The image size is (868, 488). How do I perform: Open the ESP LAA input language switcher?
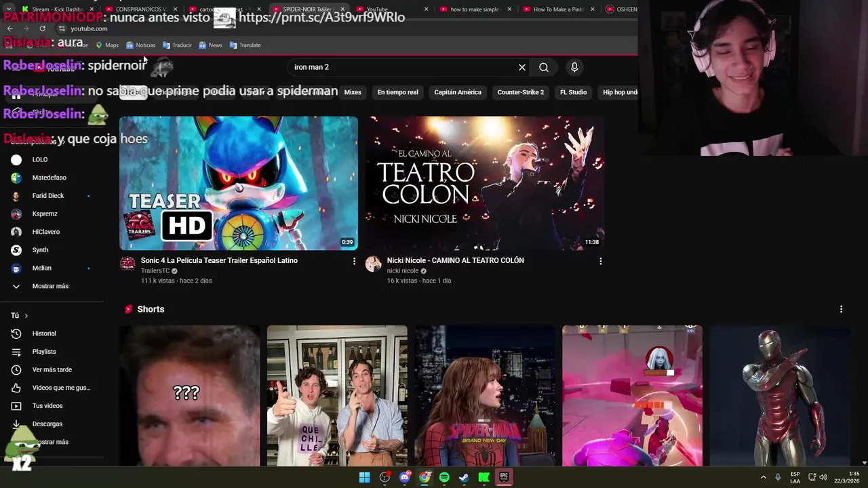pyautogui.click(x=795, y=478)
